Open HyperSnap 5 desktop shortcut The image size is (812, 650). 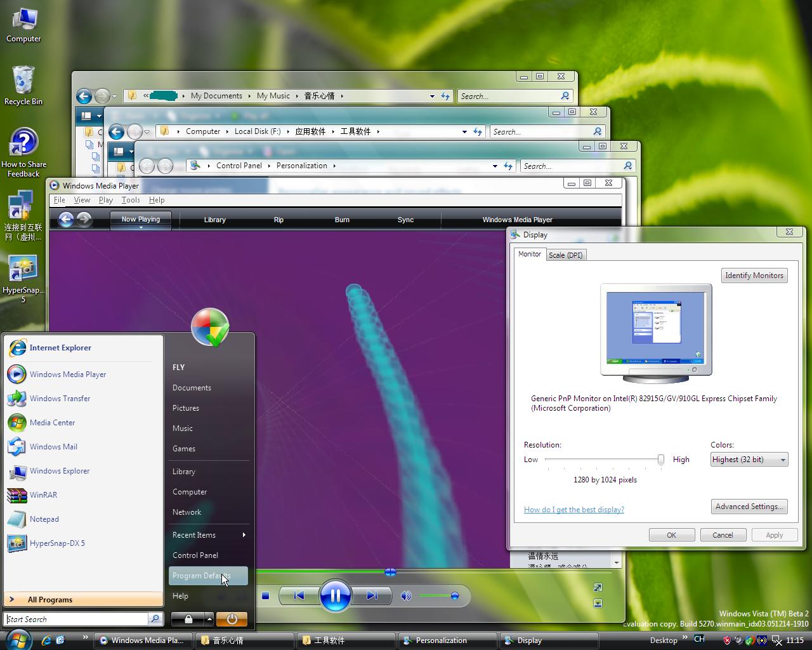23,279
